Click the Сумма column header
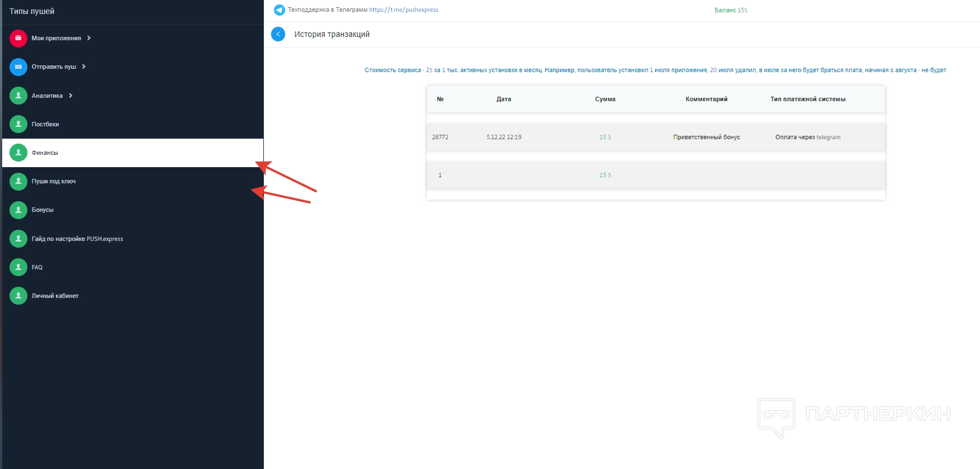The width and height of the screenshot is (980, 469). click(x=605, y=99)
